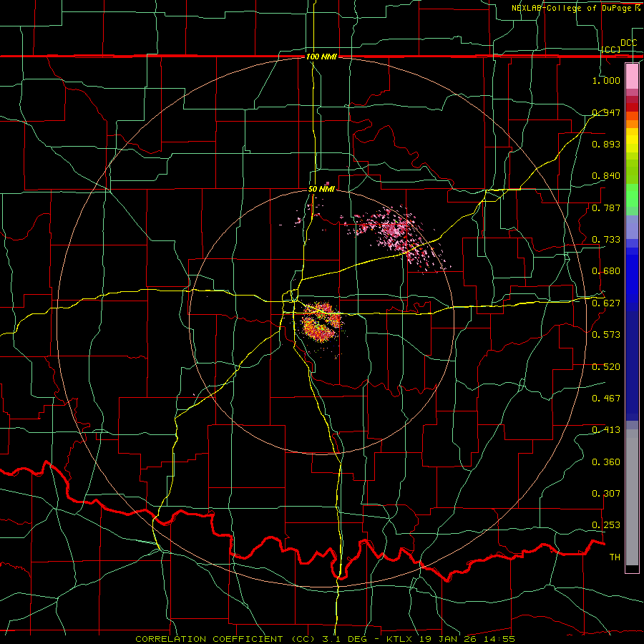The image size is (644, 644).
Task: Select the 1.000 scale value
Action: pyautogui.click(x=606, y=80)
